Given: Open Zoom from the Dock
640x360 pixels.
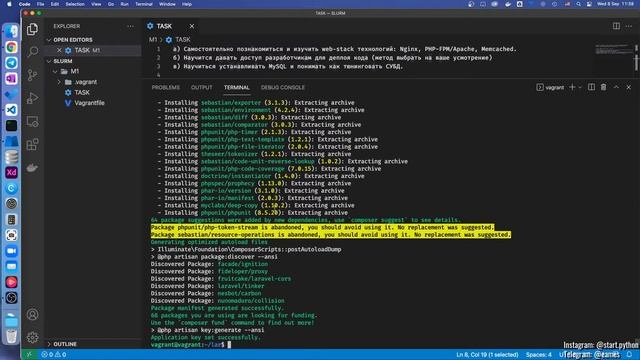Looking at the screenshot, I should tap(11, 251).
